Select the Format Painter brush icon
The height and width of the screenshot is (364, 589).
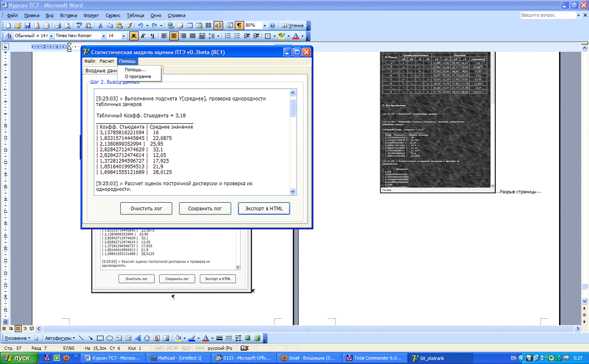point(129,25)
